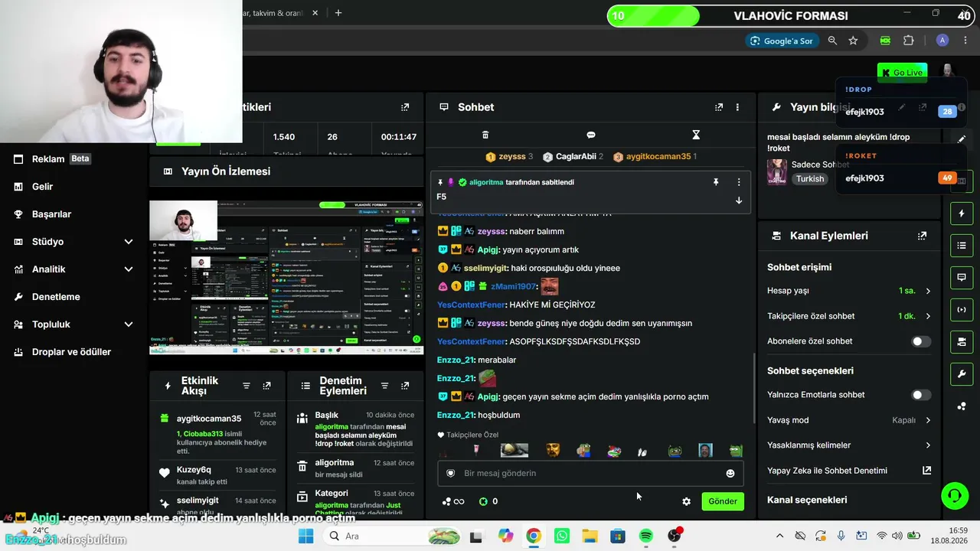The height and width of the screenshot is (551, 980).
Task: Open File Explorer from the taskbar
Action: (x=590, y=536)
